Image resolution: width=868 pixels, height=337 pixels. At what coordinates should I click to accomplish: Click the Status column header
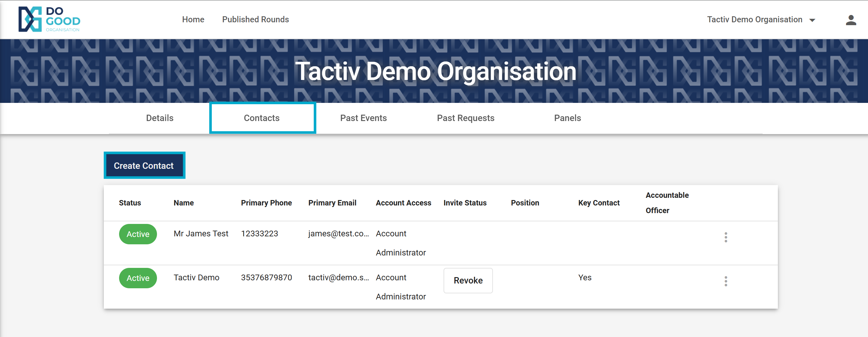click(130, 203)
